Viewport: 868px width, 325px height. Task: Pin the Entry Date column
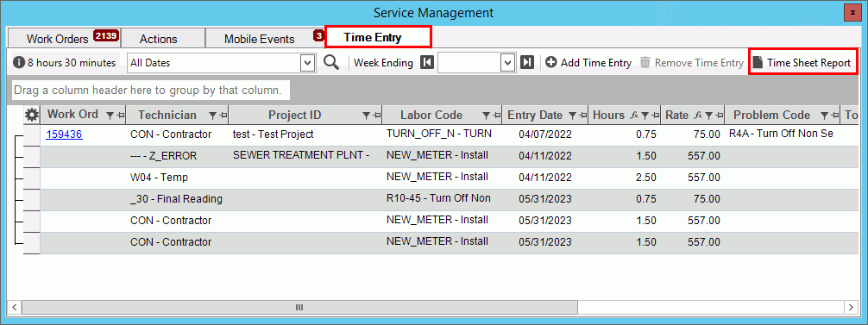[582, 116]
